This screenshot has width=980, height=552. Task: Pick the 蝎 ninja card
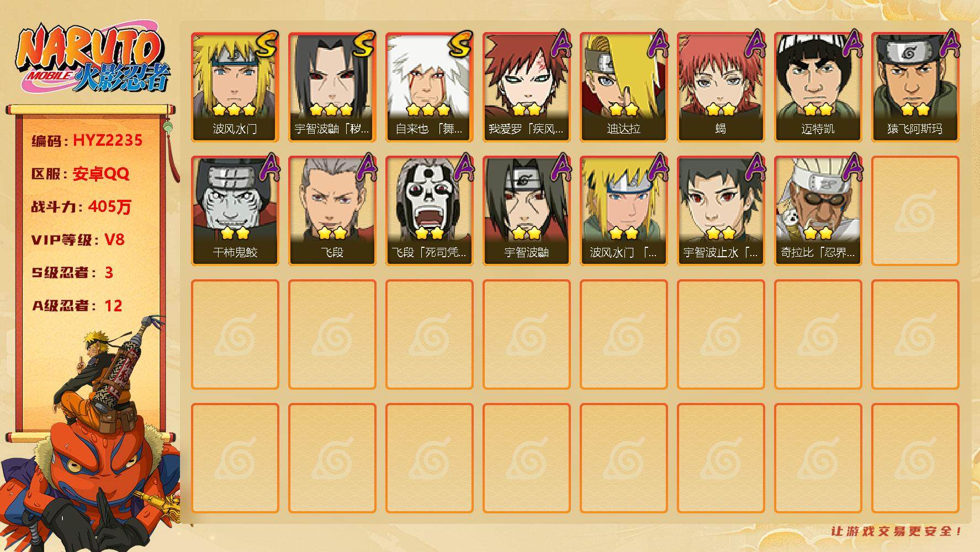pos(721,87)
